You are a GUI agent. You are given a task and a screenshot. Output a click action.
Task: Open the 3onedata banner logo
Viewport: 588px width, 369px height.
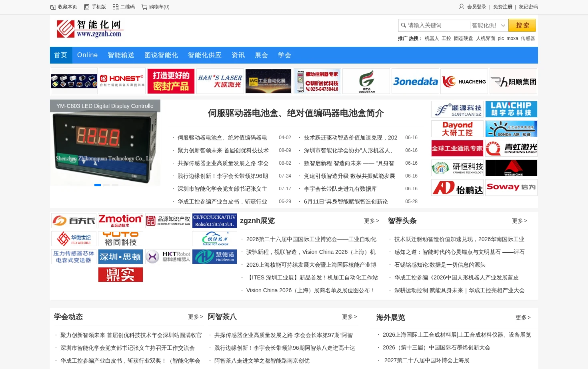(415, 81)
